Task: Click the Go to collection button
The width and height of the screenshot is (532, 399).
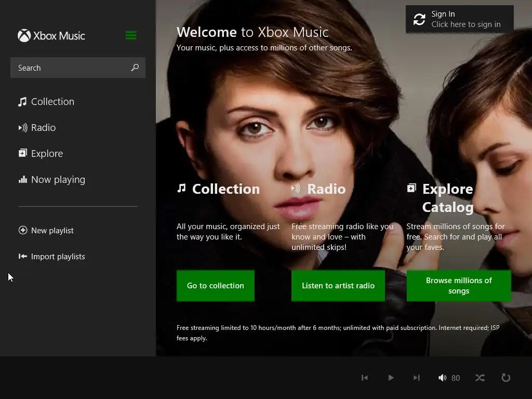Action: (x=216, y=286)
